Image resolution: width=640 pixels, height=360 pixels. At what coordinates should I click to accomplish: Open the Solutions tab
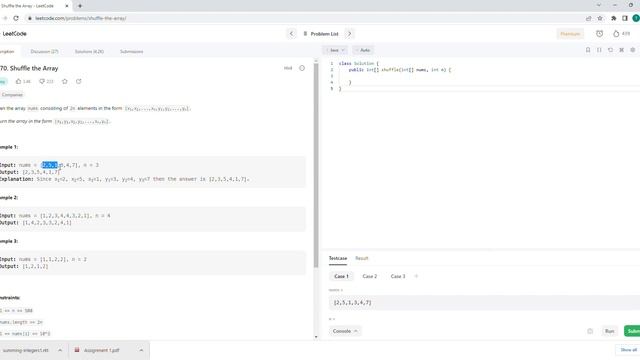coord(89,51)
